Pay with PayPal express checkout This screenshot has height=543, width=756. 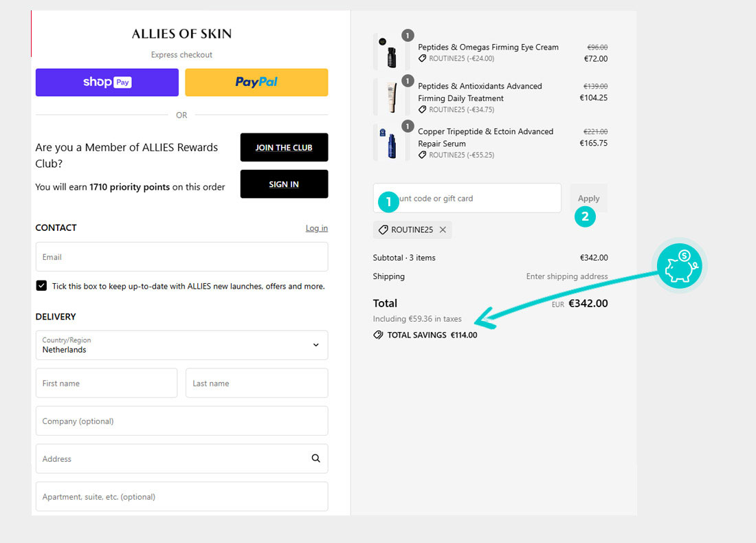(x=256, y=82)
